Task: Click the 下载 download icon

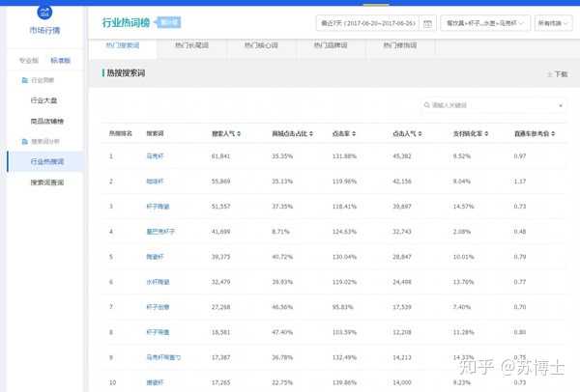Action: (x=549, y=74)
